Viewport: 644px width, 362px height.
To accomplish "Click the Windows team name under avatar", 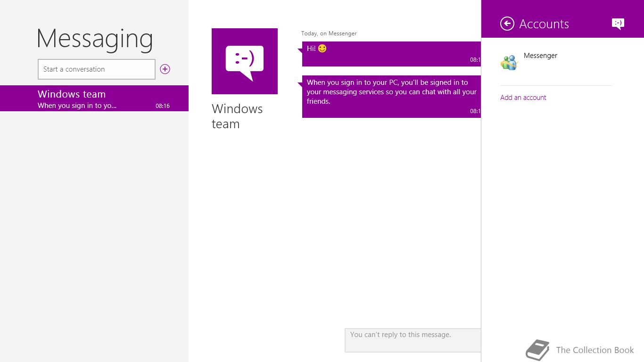I will (237, 116).
